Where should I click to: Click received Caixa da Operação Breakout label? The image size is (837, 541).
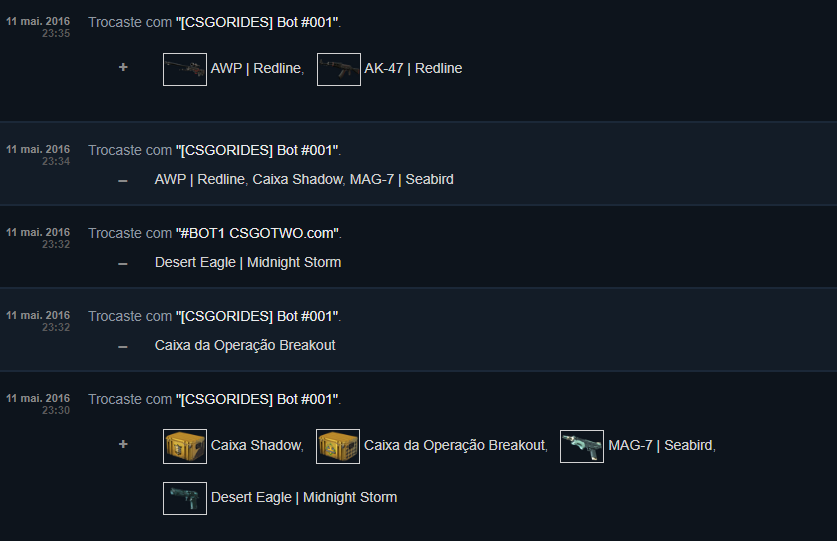(455, 445)
